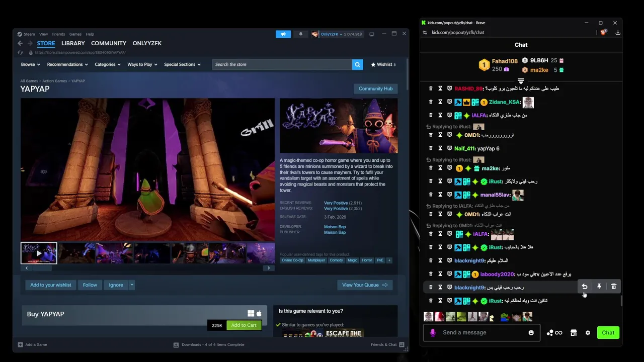Click the microphone icon in message box
The height and width of the screenshot is (362, 644).
[433, 333]
